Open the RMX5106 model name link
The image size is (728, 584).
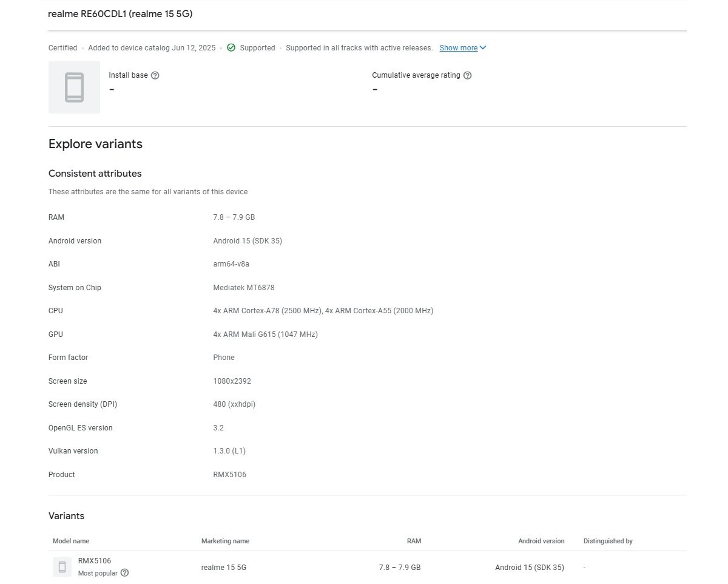pos(94,560)
